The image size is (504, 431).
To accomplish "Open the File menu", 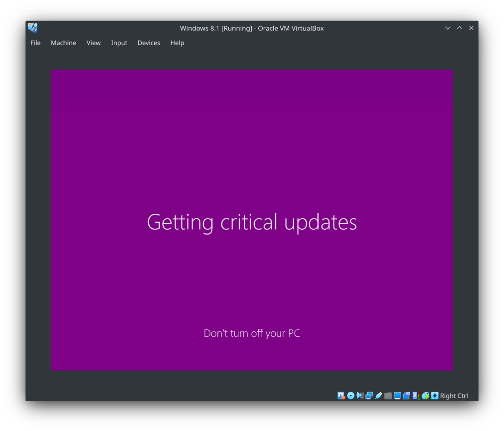I will (x=35, y=43).
